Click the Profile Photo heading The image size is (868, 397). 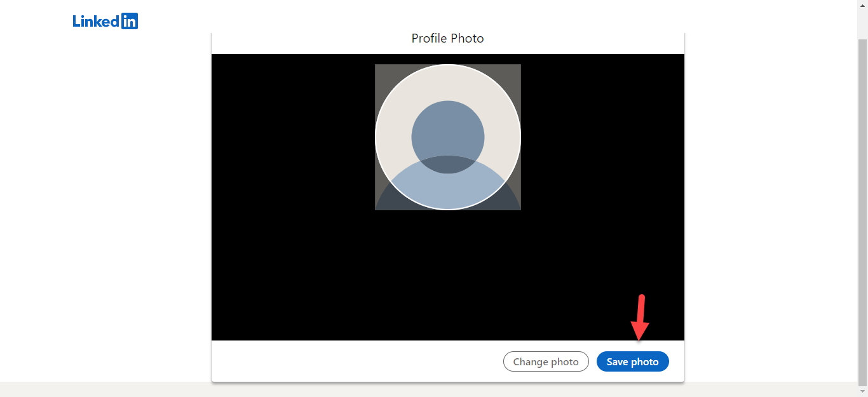coord(447,39)
